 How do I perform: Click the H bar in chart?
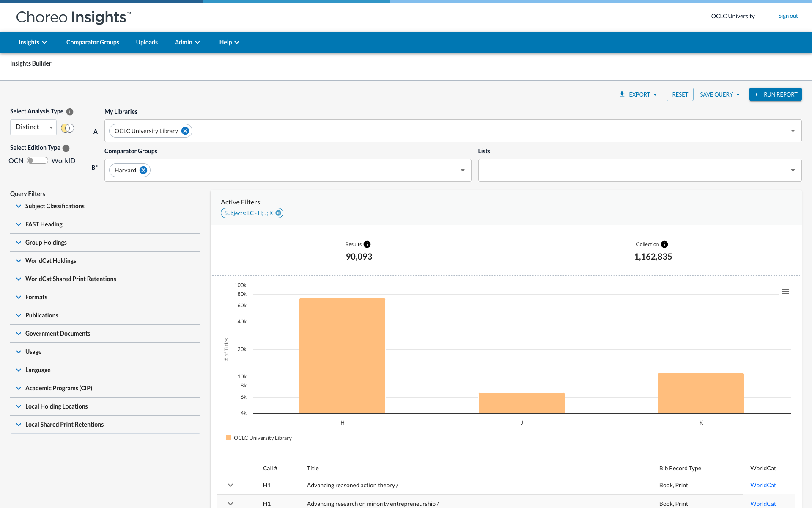(342, 356)
